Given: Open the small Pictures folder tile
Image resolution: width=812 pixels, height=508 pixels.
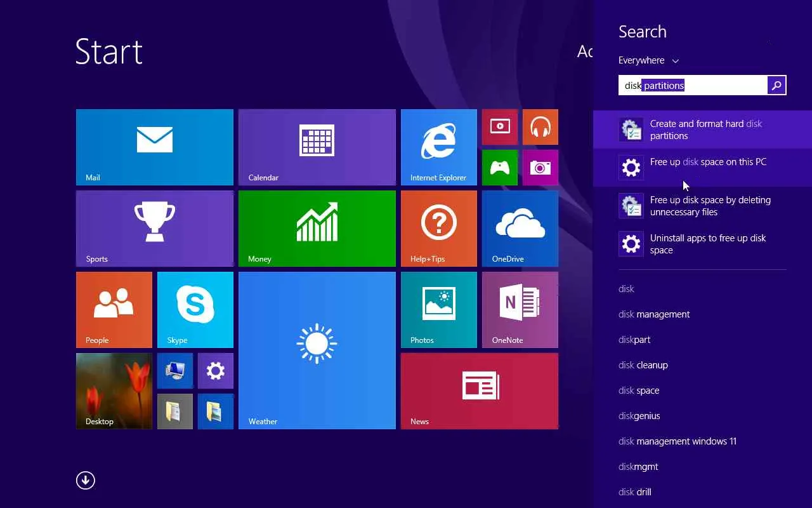Looking at the screenshot, I should tap(216, 411).
